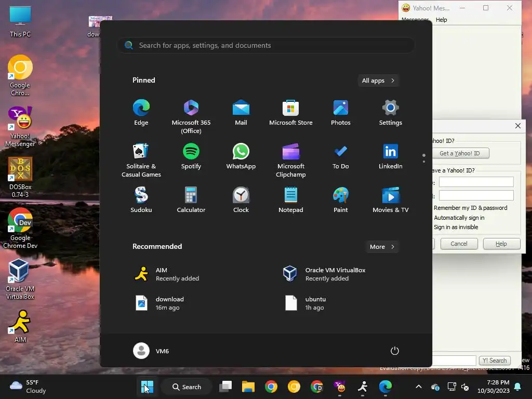This screenshot has width=532, height=399.
Task: Select Google Chrome Dev desktop shortcut
Action: (x=20, y=229)
